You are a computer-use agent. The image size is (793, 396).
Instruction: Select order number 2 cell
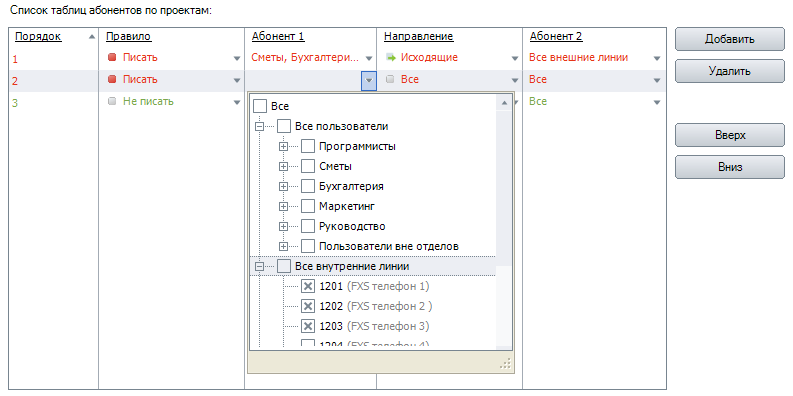pos(15,81)
